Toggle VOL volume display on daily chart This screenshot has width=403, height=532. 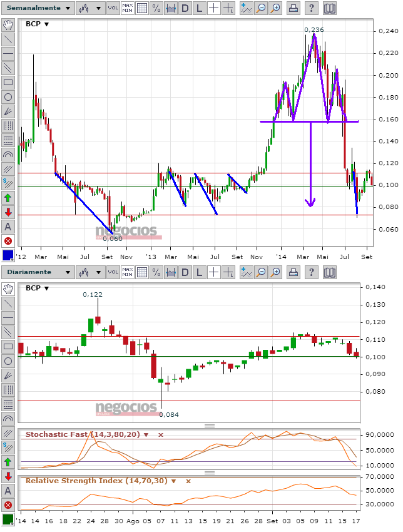113,272
